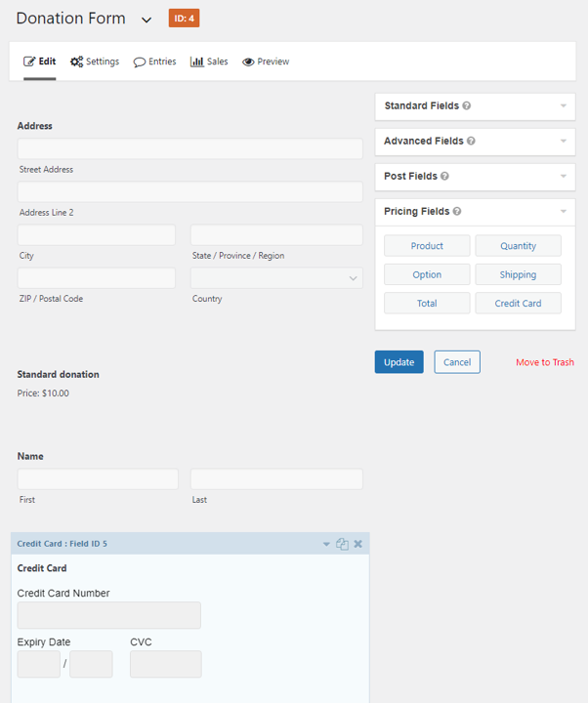This screenshot has height=703, width=588.
Task: Expand the Advanced Fields panel
Action: [563, 141]
